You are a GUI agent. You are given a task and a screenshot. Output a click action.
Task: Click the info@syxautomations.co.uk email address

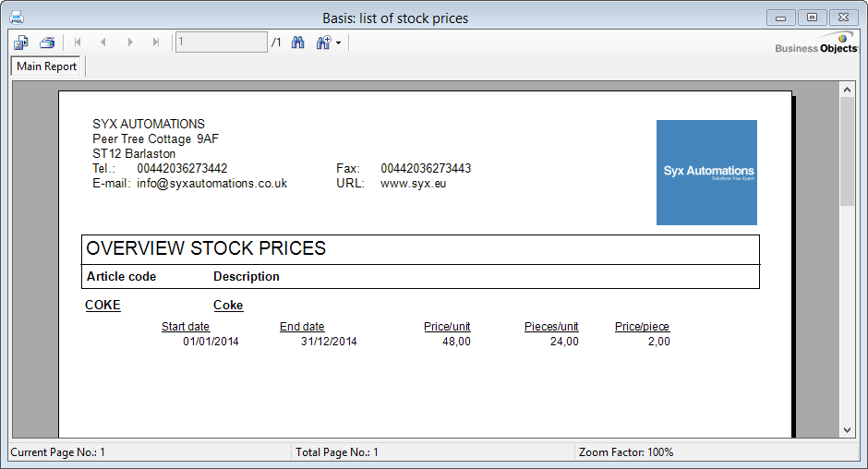click(211, 184)
